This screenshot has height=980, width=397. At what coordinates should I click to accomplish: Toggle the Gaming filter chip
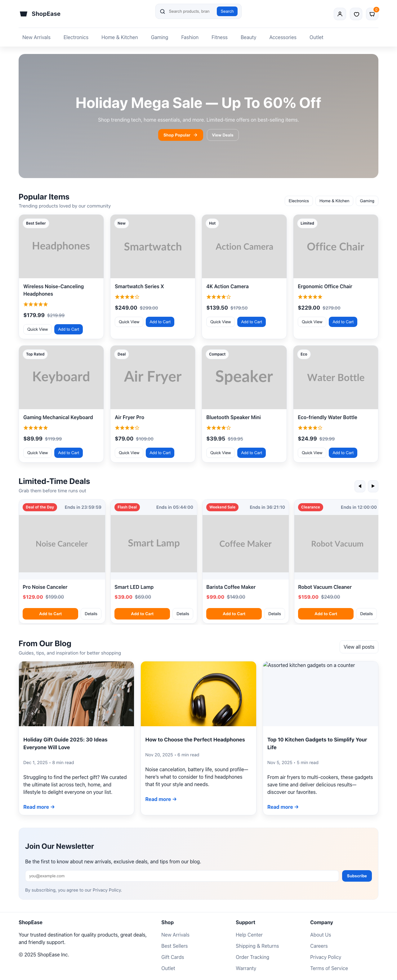367,200
